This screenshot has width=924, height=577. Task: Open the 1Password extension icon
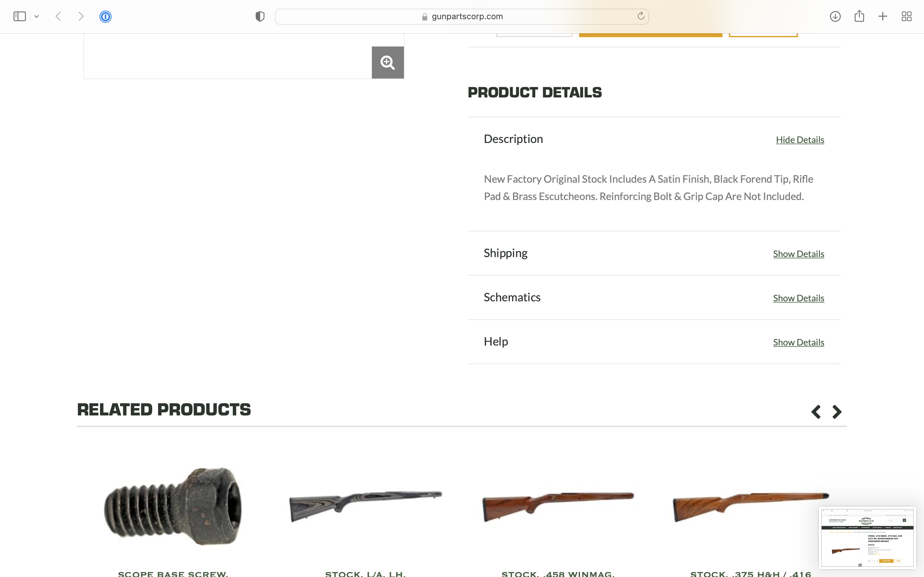pos(105,16)
